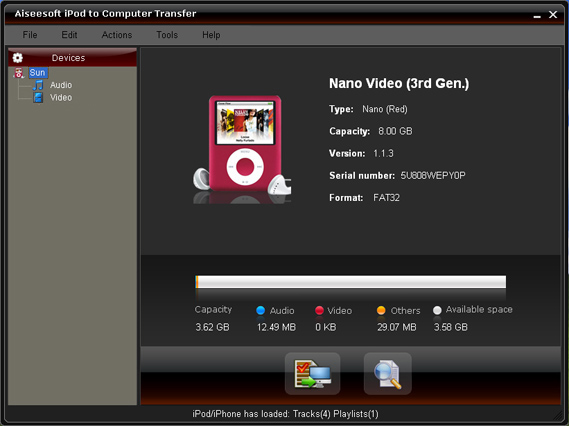The width and height of the screenshot is (569, 426).
Task: Click the iPod to Computer transfer icon
Action: (x=312, y=373)
